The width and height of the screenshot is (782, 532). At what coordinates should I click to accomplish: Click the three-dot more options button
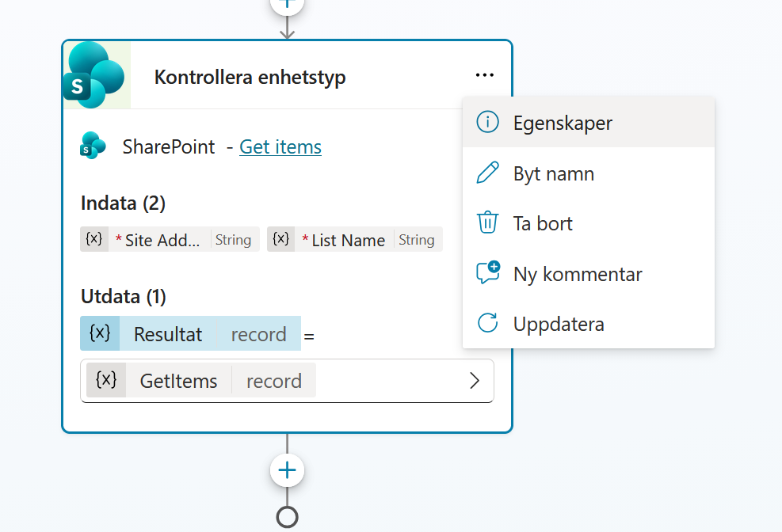pos(484,75)
